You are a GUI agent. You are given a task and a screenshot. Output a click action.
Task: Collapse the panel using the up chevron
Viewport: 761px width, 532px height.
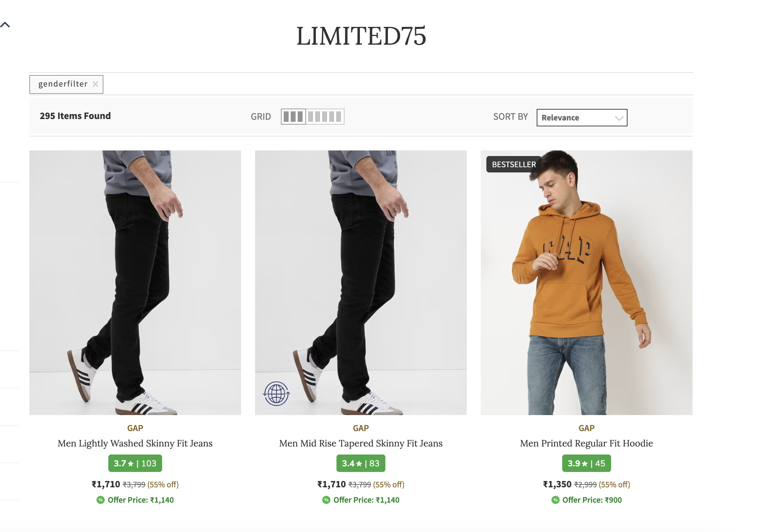[5, 24]
